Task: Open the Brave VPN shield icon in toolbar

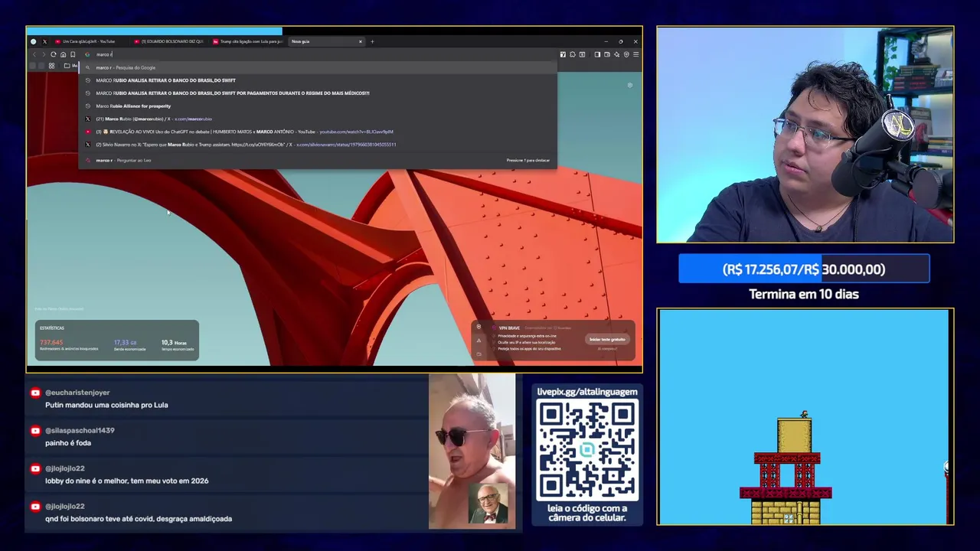Action: point(626,54)
